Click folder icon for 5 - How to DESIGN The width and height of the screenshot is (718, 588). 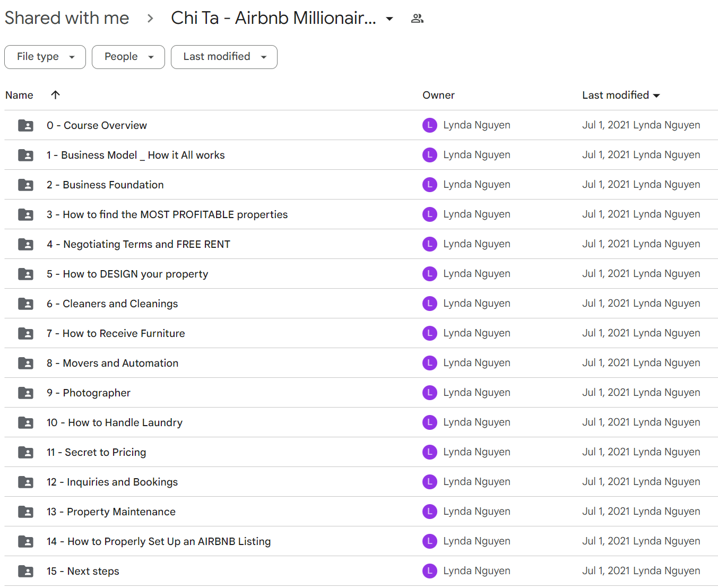tap(25, 274)
